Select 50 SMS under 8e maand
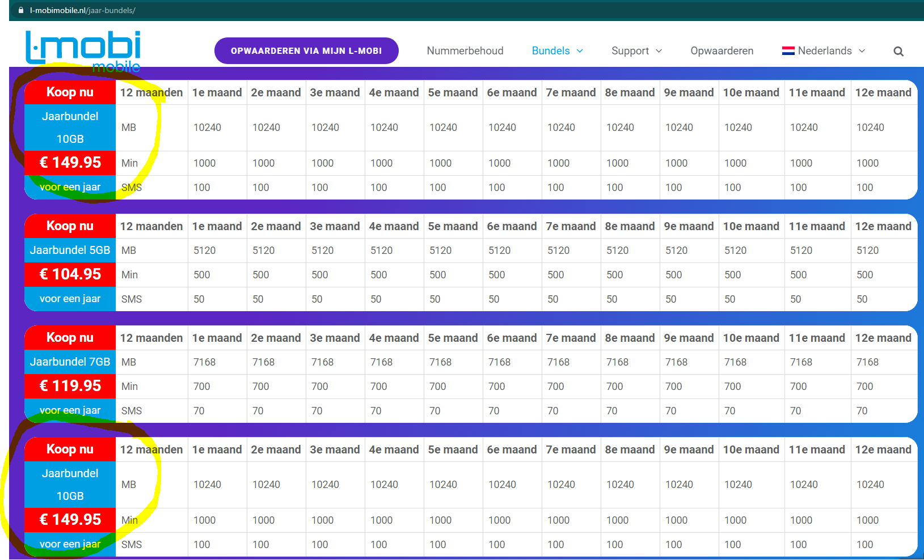The width and height of the screenshot is (924, 560). click(x=612, y=299)
